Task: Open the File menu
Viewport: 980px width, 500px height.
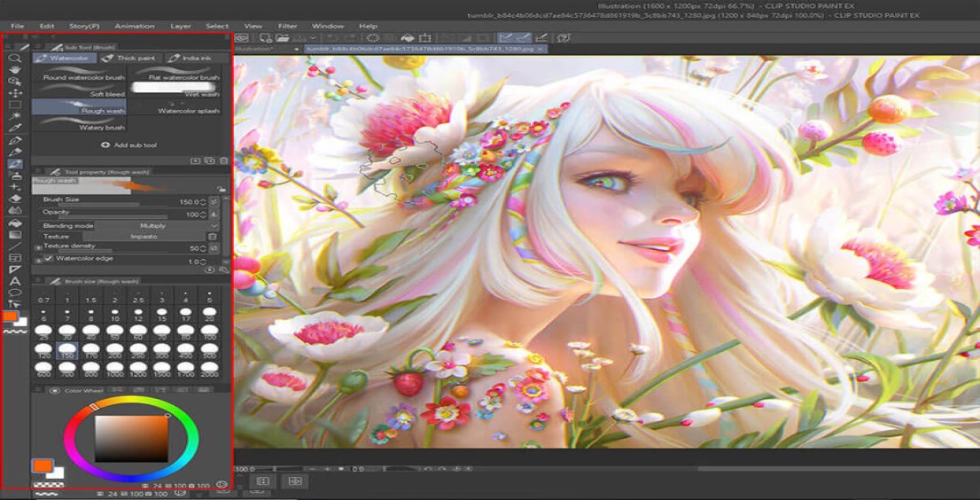Action: click(x=18, y=27)
